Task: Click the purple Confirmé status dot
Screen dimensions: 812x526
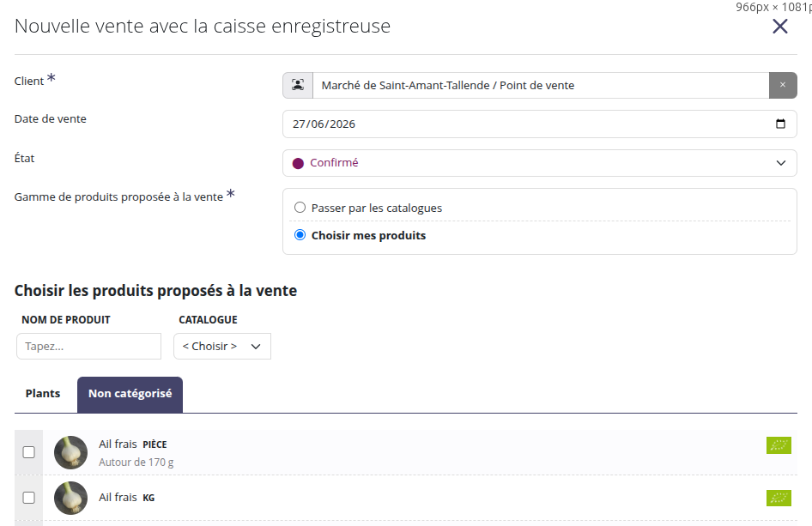Action: point(298,164)
